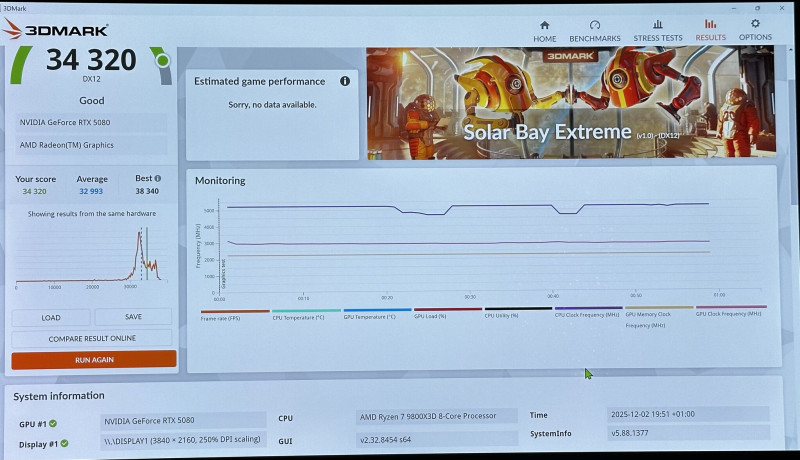This screenshot has height=460, width=800.
Task: Open the Options tab
Action: coord(755,30)
